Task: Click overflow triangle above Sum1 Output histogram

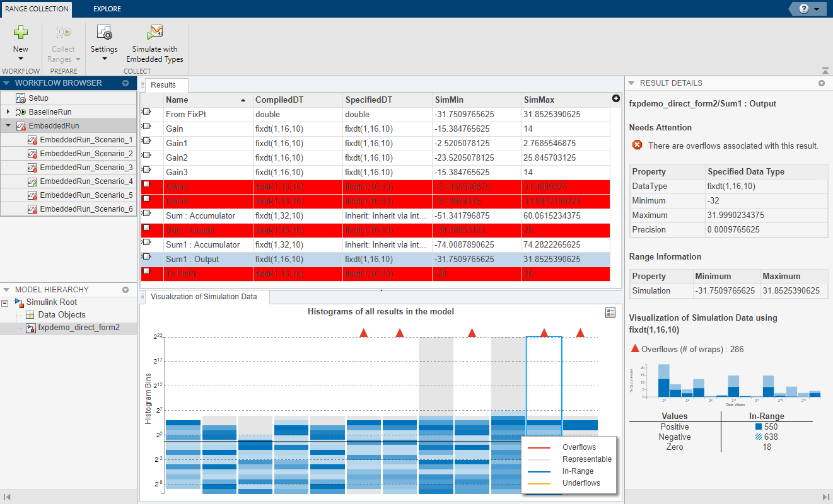Action: click(544, 333)
